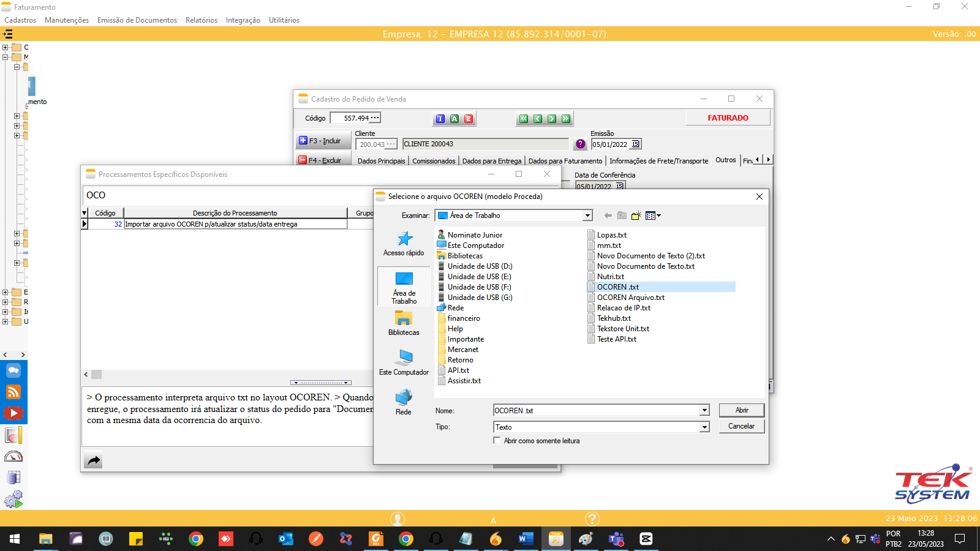980x551 pixels.
Task: Select Área de Trabalho in places bar
Action: pos(404,288)
